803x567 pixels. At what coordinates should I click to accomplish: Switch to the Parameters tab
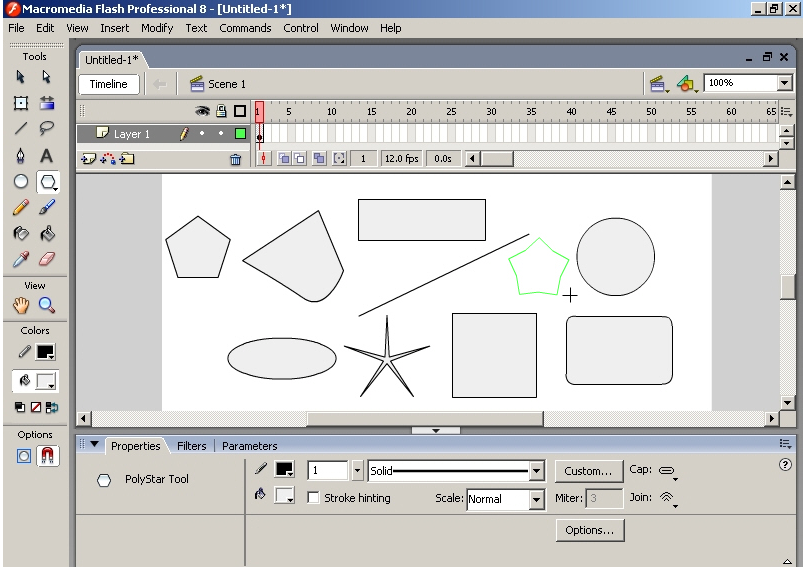tap(249, 446)
